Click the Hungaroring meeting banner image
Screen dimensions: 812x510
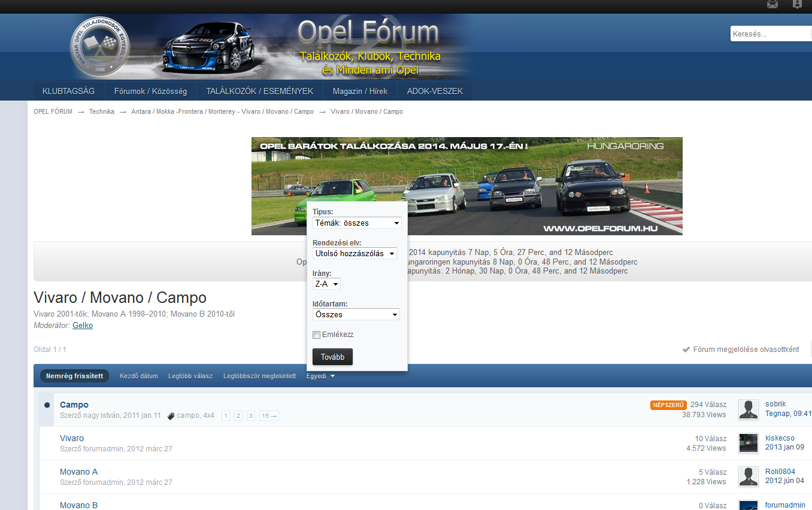(x=467, y=186)
